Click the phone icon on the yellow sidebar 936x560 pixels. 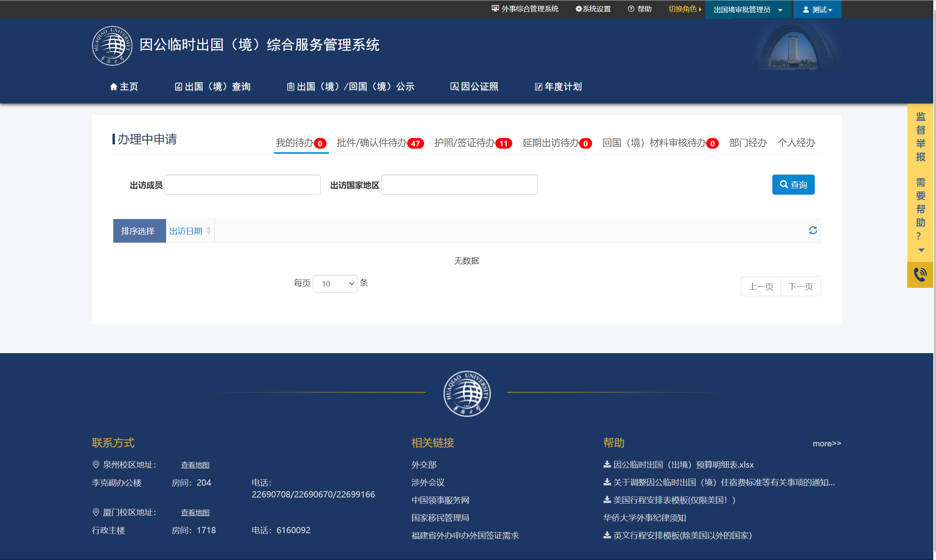[x=920, y=274]
